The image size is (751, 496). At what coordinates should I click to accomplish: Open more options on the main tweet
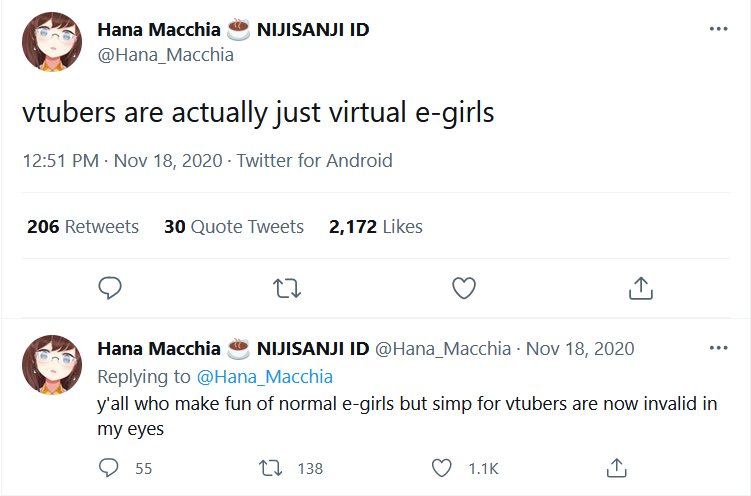(x=718, y=29)
